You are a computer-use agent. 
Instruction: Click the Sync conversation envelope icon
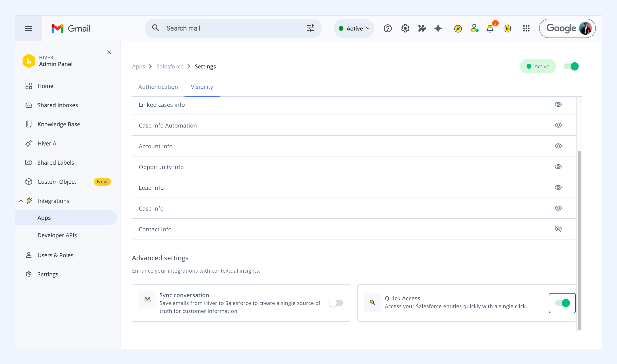tap(147, 299)
